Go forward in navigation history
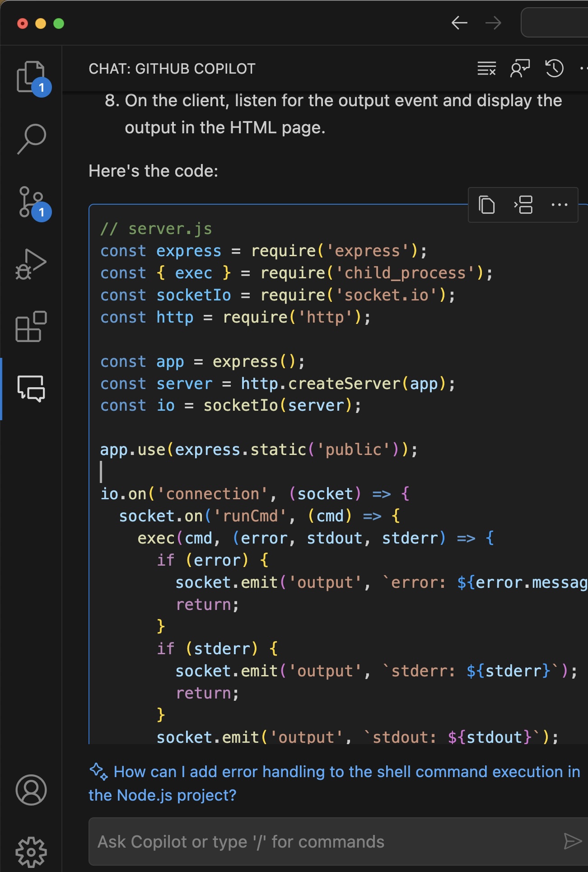Image resolution: width=588 pixels, height=872 pixels. tap(493, 23)
